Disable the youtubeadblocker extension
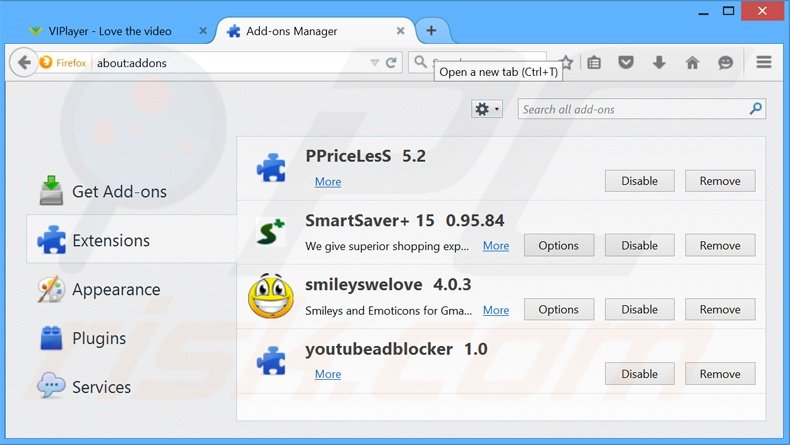The image size is (790, 445). tap(639, 374)
